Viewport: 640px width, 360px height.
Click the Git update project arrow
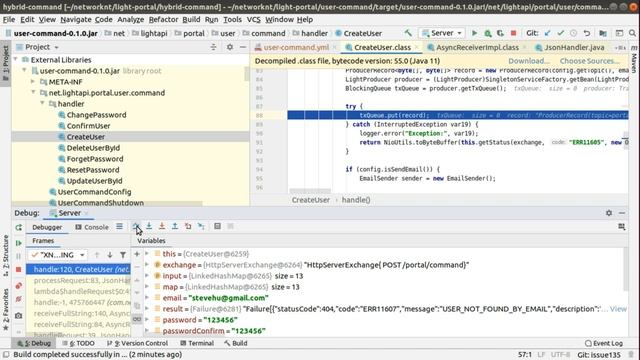tap(547, 33)
